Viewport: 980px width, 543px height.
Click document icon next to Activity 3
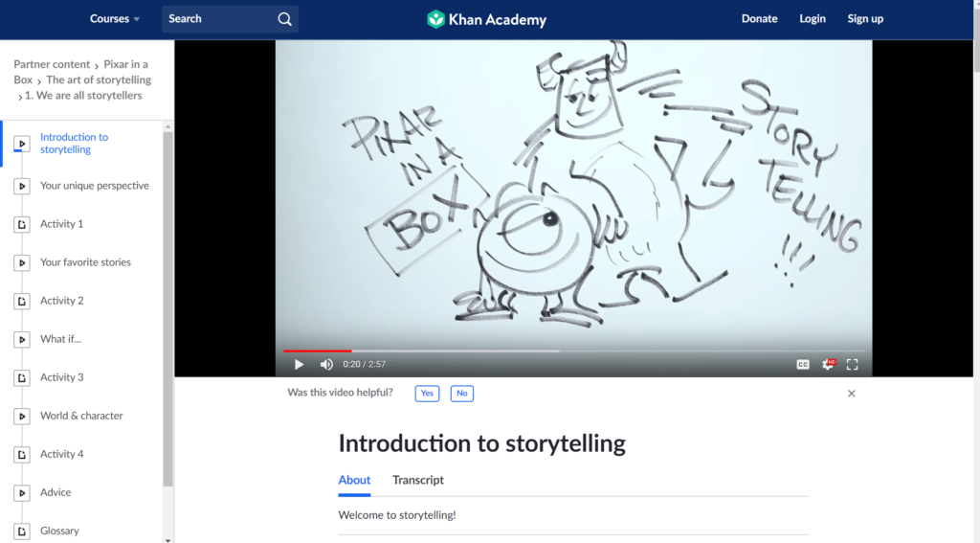point(22,378)
